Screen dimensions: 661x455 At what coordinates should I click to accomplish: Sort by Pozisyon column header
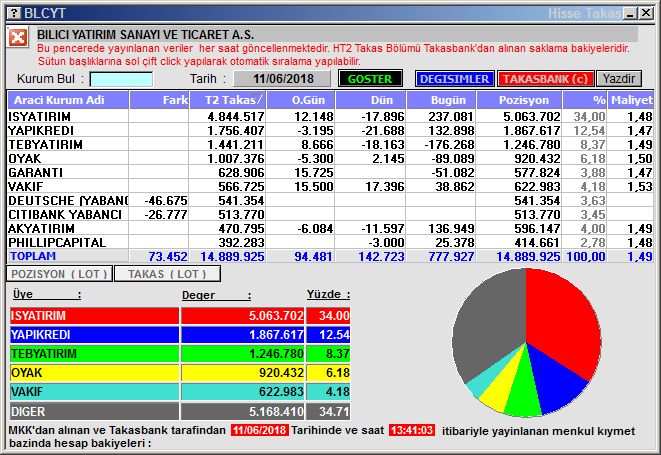point(519,100)
